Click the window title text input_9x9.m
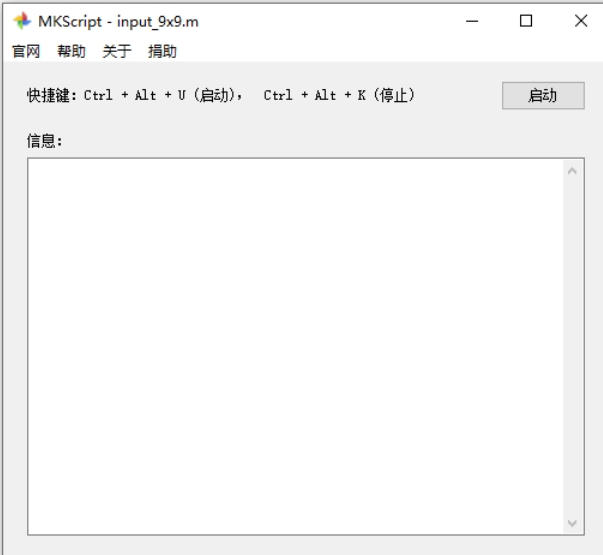603x555 pixels. [153, 21]
